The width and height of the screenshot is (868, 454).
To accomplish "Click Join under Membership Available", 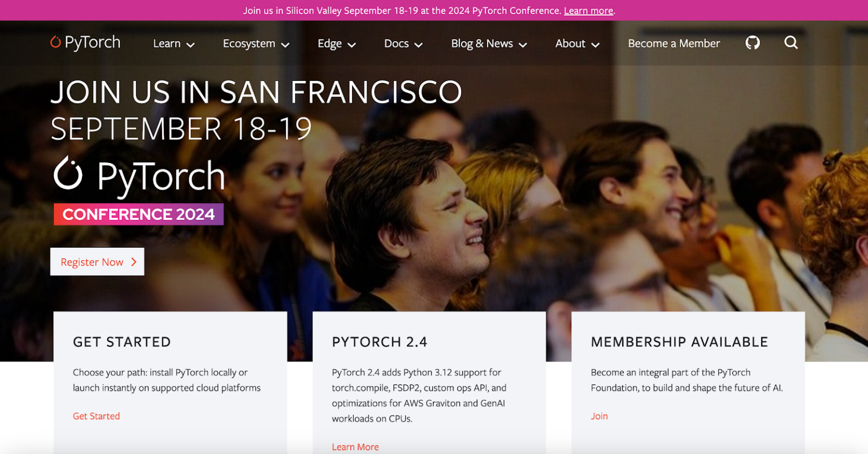I will pyautogui.click(x=599, y=416).
